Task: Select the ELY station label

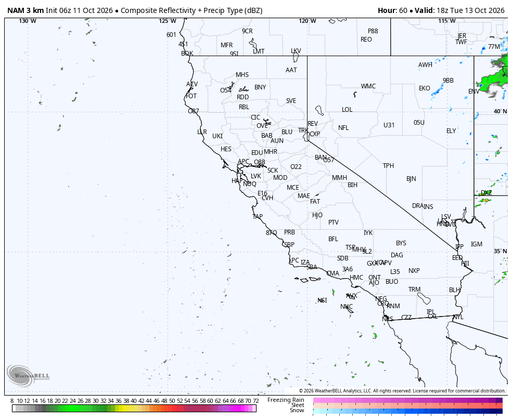Action: 451,131
